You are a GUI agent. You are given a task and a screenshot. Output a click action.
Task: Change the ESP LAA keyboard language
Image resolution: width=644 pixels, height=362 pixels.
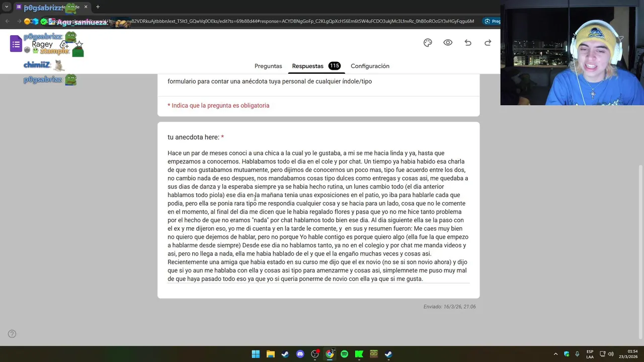tap(590, 354)
